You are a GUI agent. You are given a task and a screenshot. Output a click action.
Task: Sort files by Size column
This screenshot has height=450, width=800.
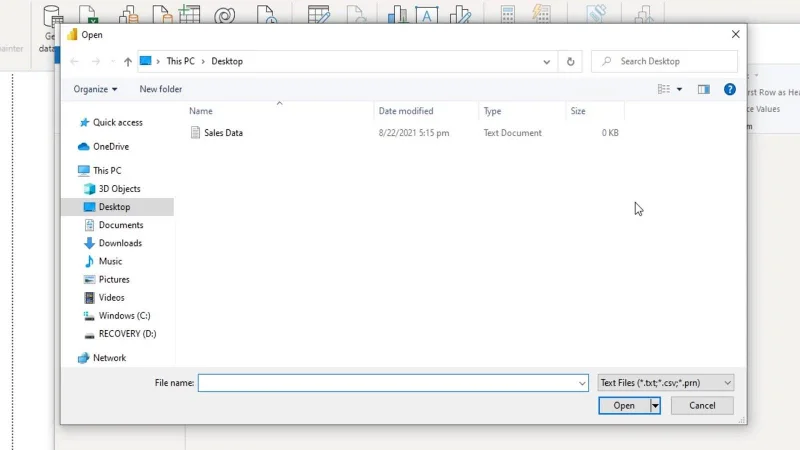(x=578, y=111)
